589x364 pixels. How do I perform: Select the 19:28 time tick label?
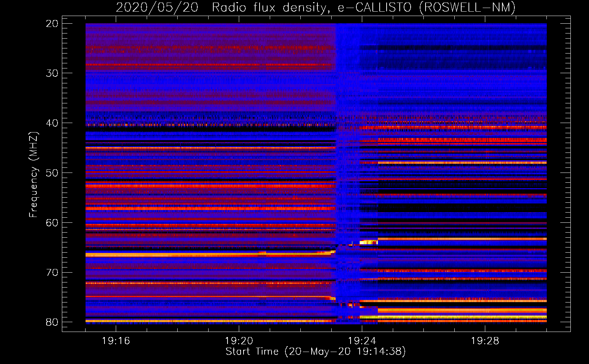pyautogui.click(x=485, y=341)
